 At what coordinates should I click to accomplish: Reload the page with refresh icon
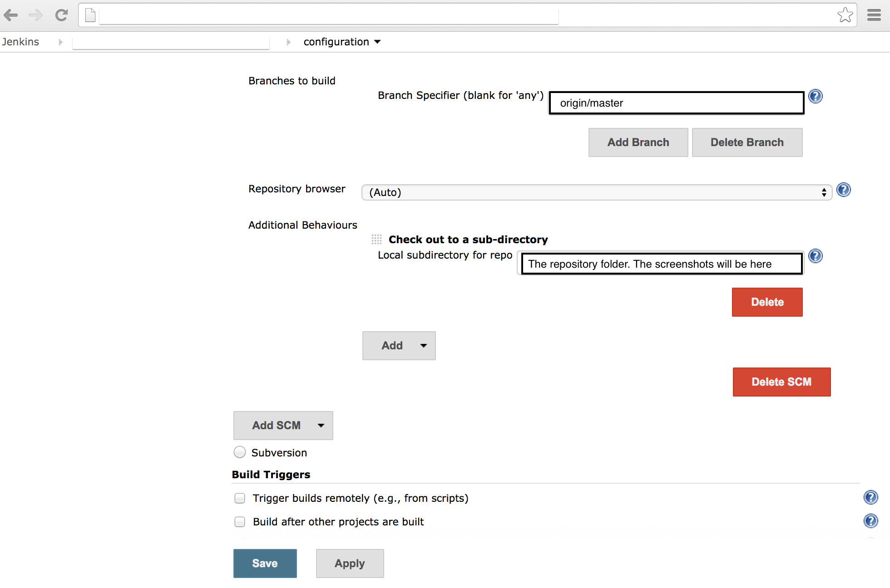click(61, 15)
